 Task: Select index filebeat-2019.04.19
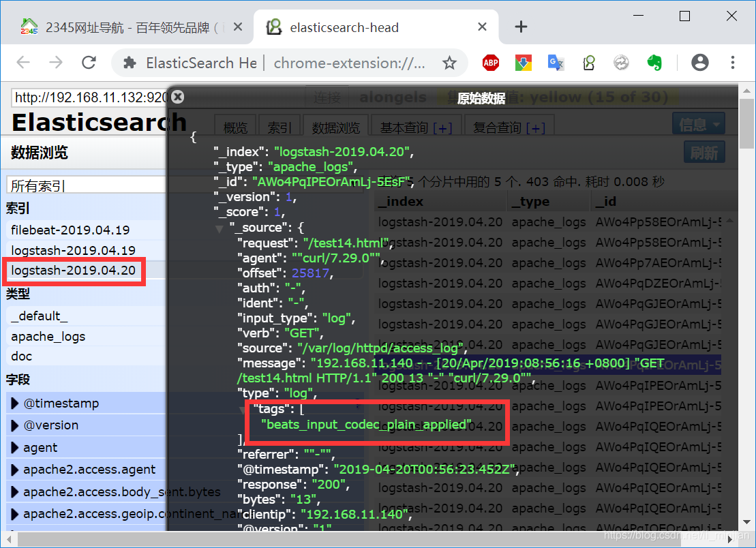(x=70, y=230)
